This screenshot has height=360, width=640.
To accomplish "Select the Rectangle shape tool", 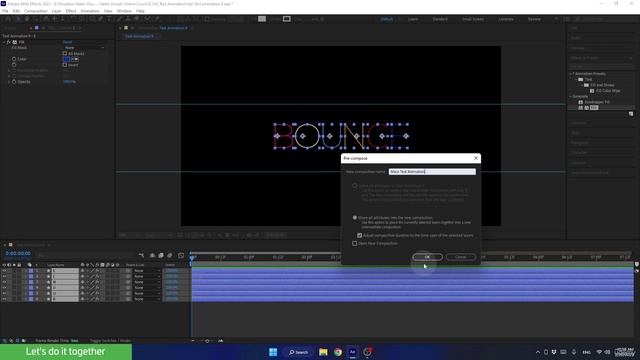I will 93,19.
